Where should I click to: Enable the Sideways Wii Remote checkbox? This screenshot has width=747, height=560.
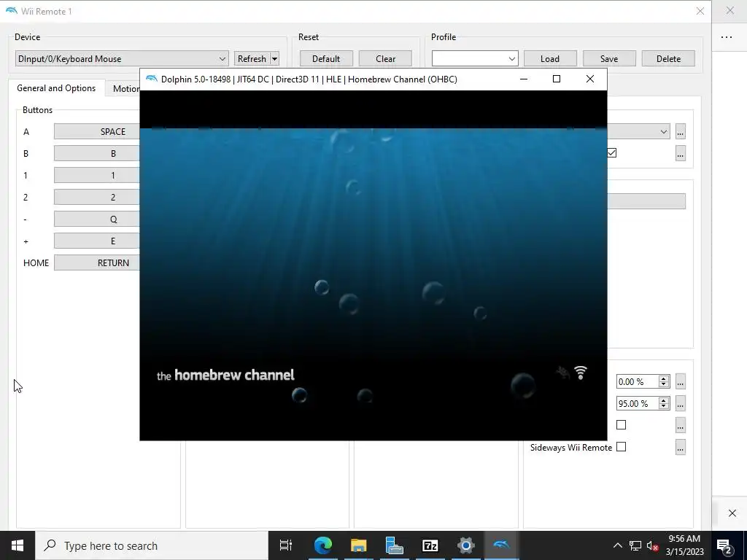click(x=622, y=447)
